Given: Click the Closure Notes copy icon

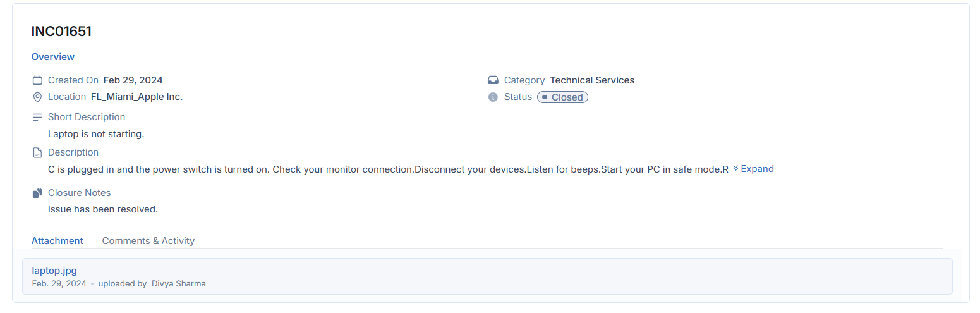Looking at the screenshot, I should [x=37, y=193].
